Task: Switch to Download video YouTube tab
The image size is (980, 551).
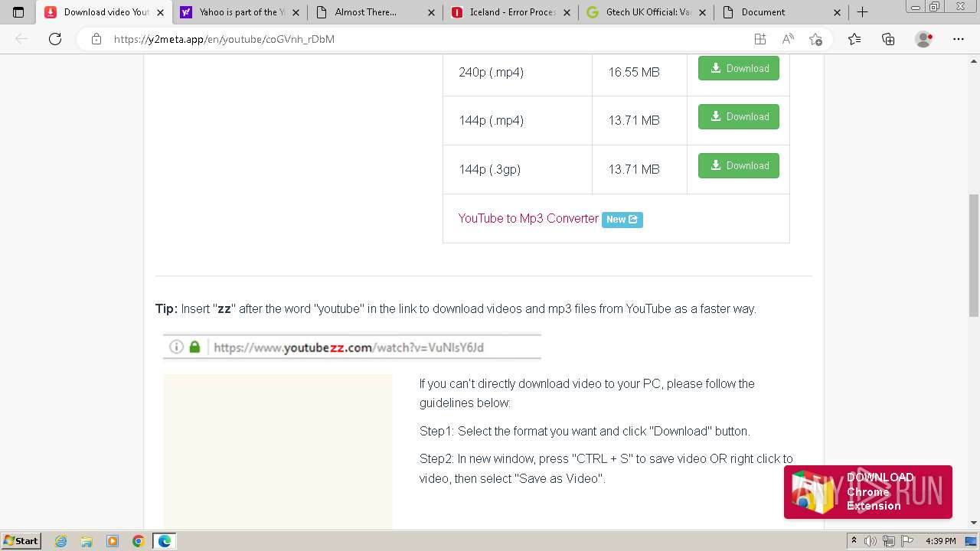Action: click(x=103, y=12)
